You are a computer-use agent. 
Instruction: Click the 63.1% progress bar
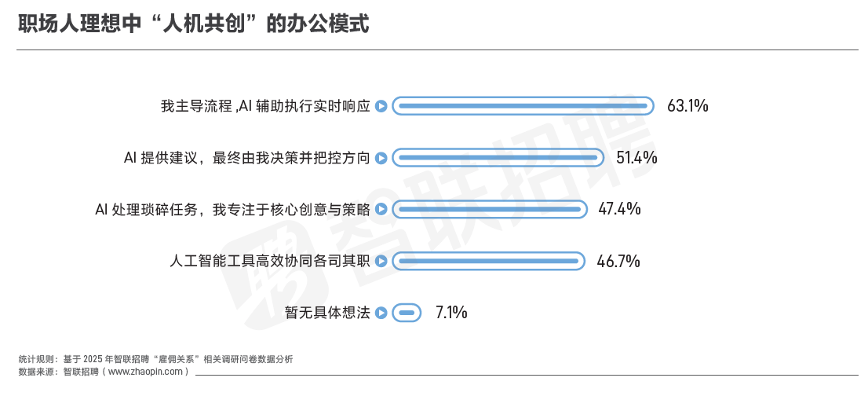pos(523,106)
